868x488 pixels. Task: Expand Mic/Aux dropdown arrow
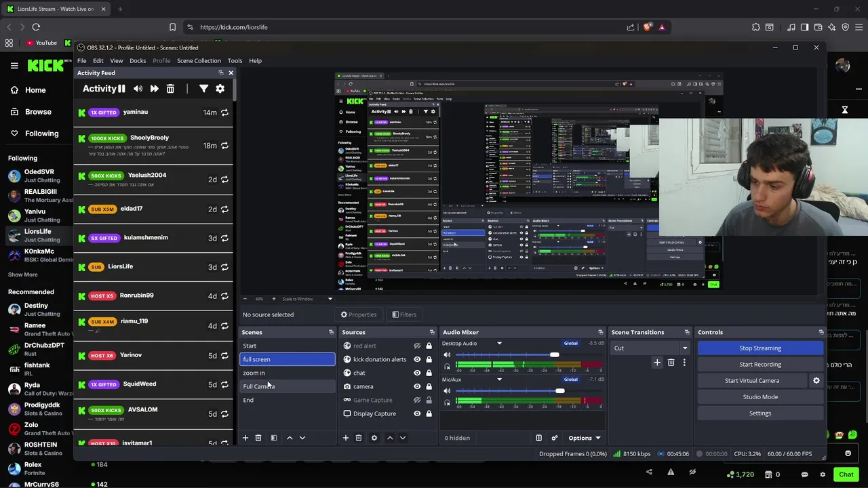500,380
